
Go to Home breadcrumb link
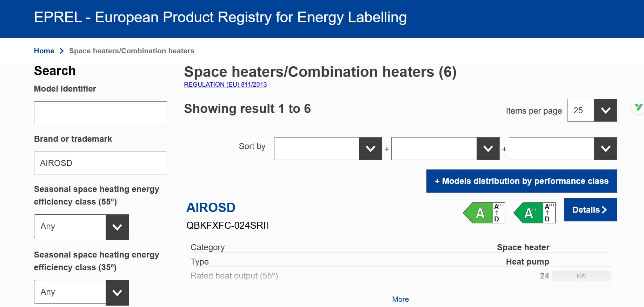[x=44, y=51]
